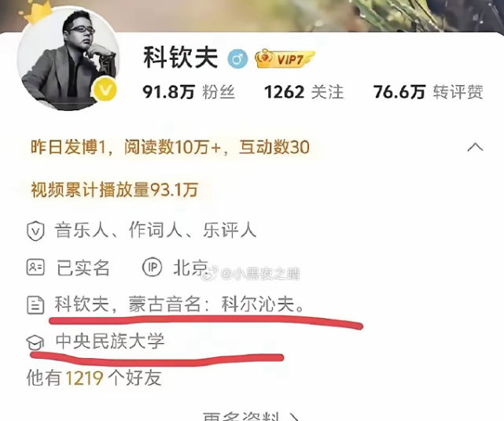Tap the real-name ID card icon
The image size is (504, 421).
coord(35,268)
